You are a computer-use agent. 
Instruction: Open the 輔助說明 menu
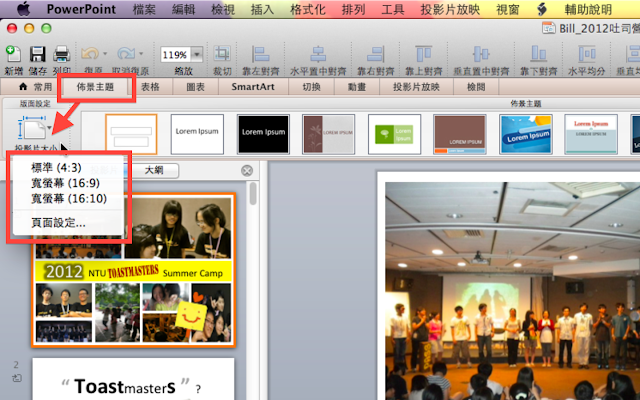[588, 9]
